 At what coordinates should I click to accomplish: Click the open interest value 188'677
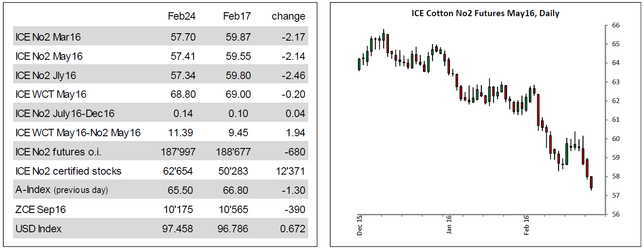point(234,152)
